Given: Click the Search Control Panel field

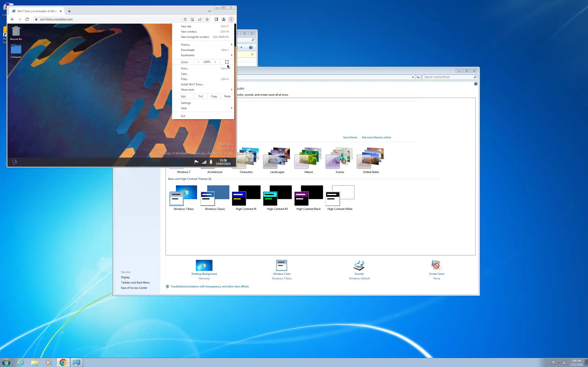Looking at the screenshot, I should click(x=448, y=77).
